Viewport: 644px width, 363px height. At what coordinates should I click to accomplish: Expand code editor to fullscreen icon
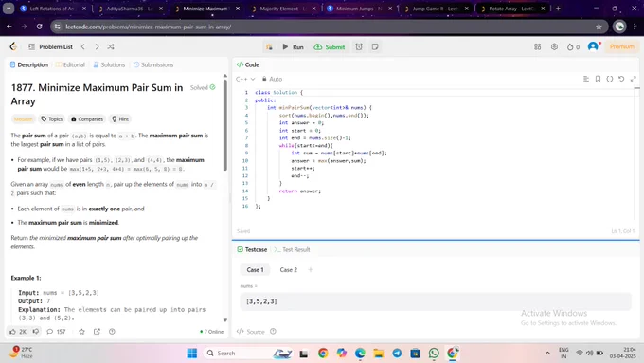tap(633, 79)
